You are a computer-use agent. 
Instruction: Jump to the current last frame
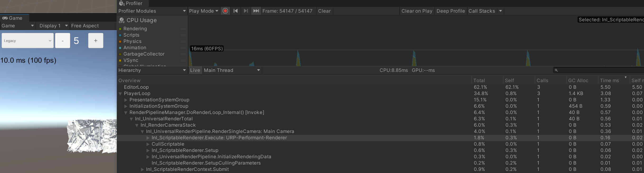coord(256,11)
